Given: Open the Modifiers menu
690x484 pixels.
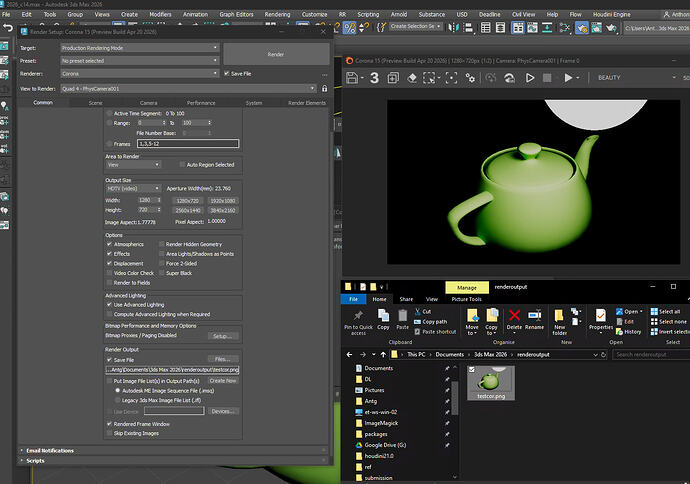Looking at the screenshot, I should coord(160,15).
